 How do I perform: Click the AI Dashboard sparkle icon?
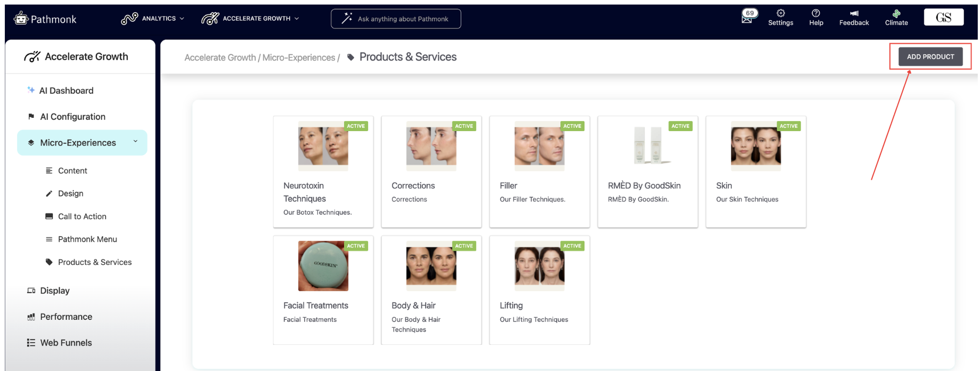pos(31,90)
